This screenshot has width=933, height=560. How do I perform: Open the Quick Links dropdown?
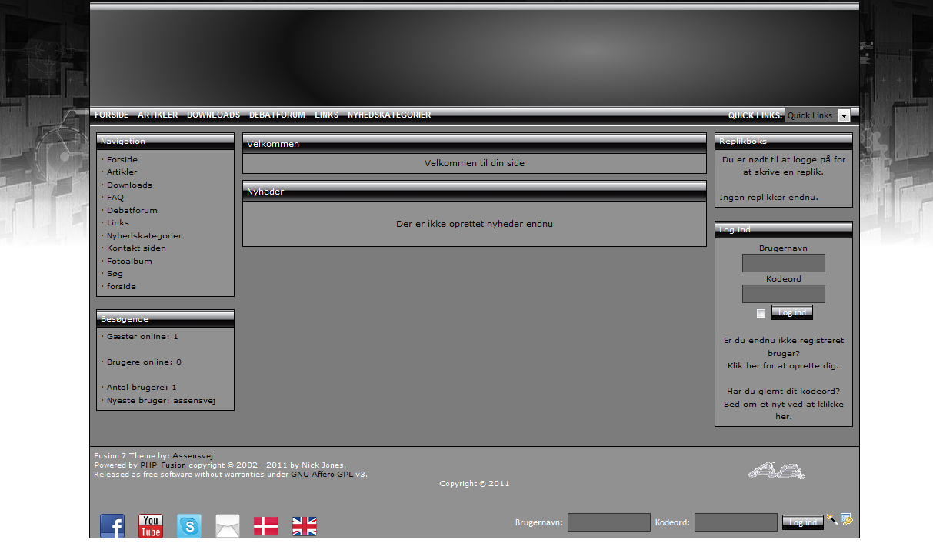(817, 115)
